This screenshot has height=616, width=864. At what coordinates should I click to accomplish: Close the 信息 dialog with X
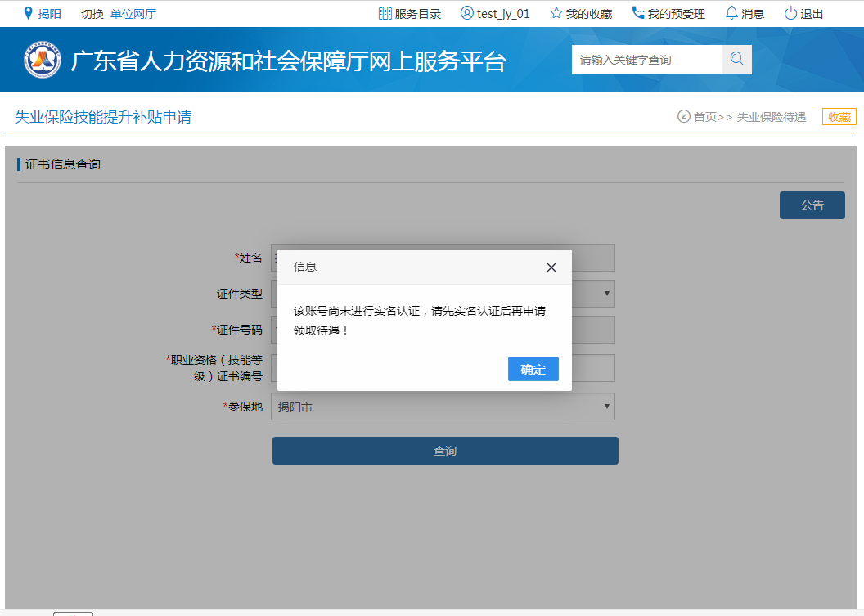coord(551,268)
